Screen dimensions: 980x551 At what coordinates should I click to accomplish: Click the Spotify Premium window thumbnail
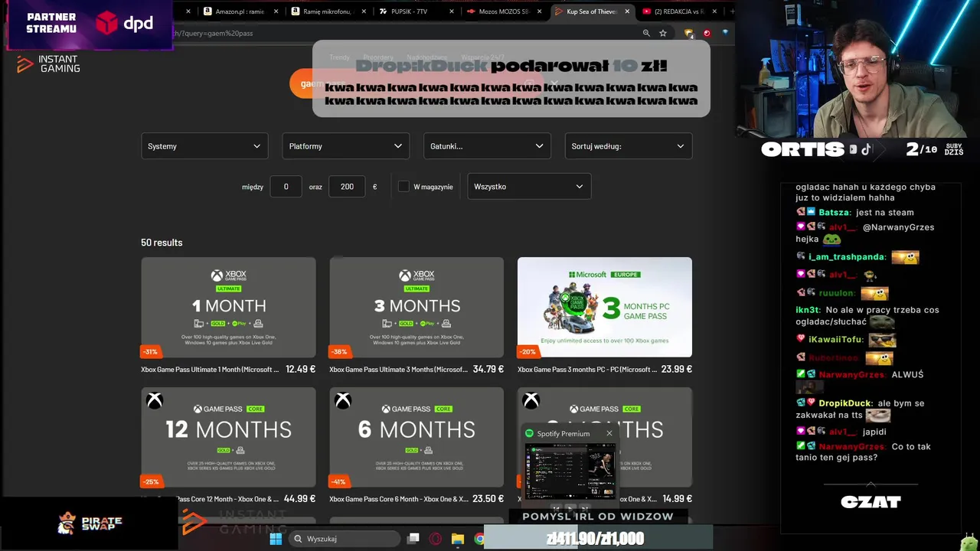570,471
